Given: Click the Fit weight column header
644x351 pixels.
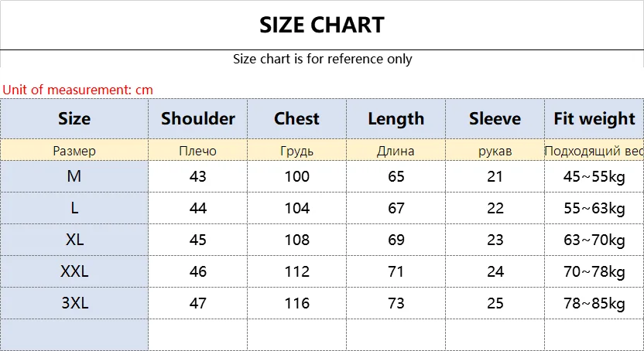Looking at the screenshot, I should pyautogui.click(x=594, y=119).
